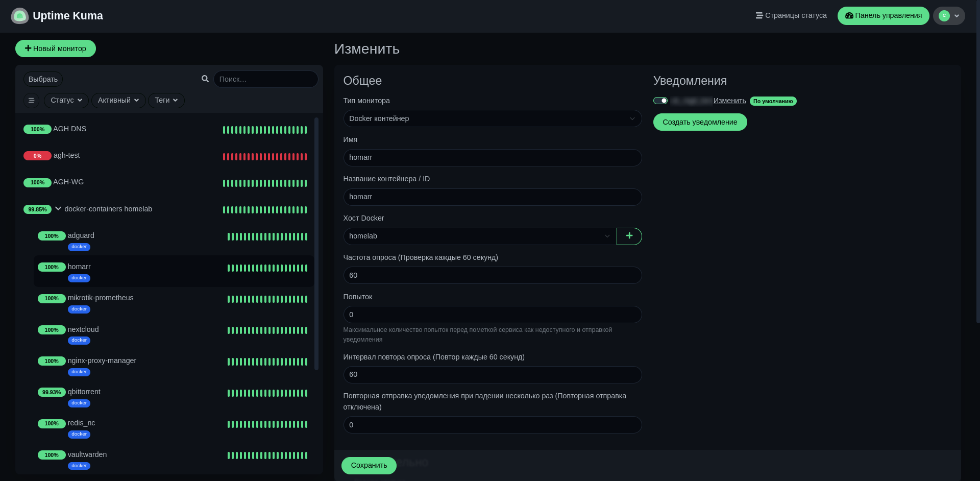980x481 pixels.
Task: Click the monitor list scrollbar
Action: (316, 244)
